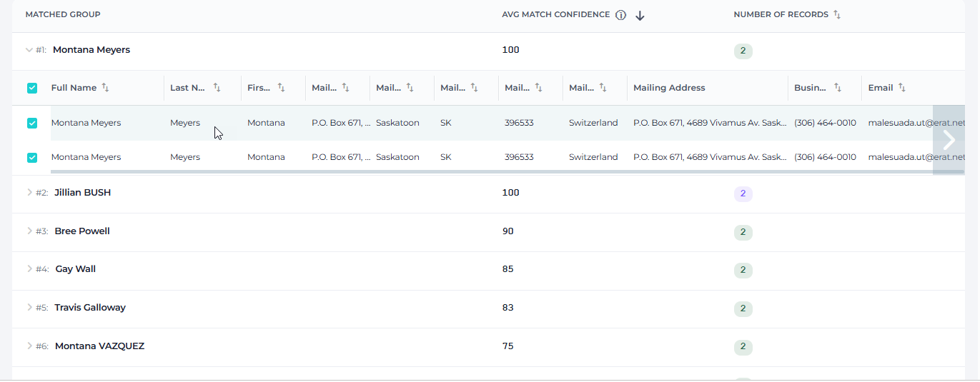Click info icon beside Avg Match Confidence
The height and width of the screenshot is (382, 980).
pos(621,15)
